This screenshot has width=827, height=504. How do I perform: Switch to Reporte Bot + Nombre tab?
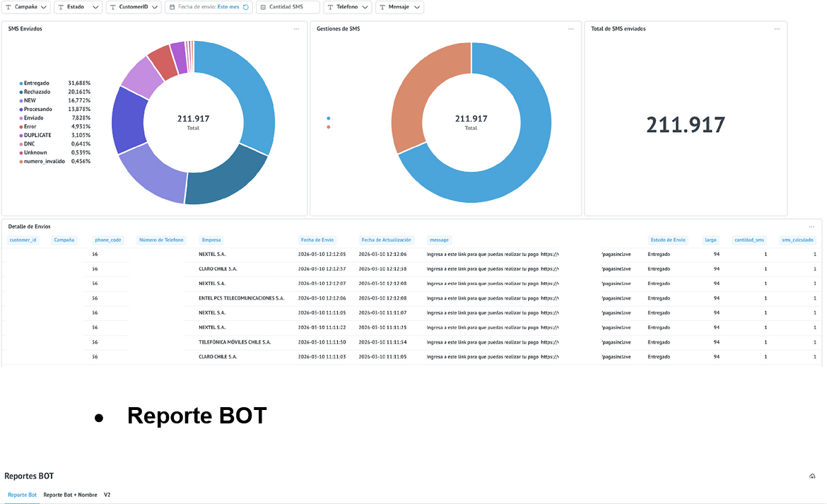71,495
